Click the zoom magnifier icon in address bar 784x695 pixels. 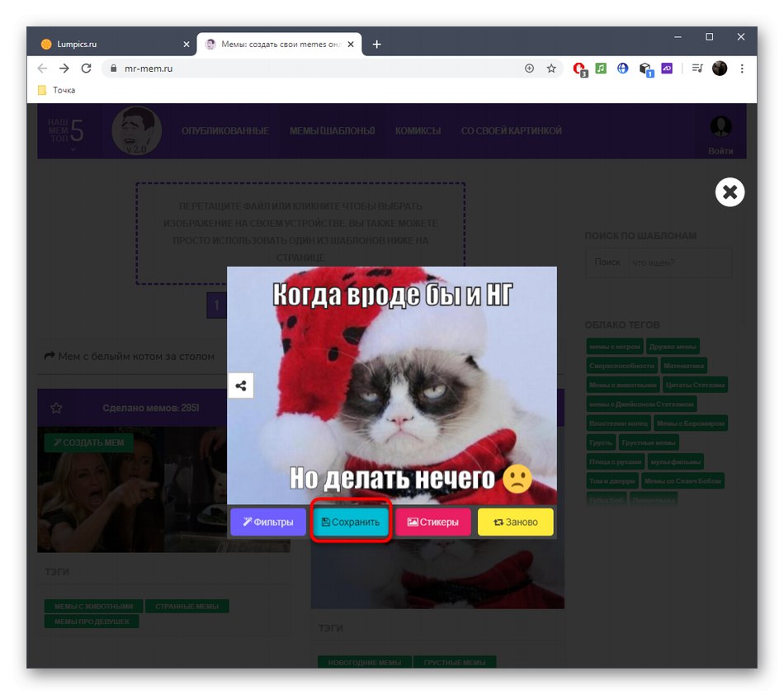click(529, 69)
